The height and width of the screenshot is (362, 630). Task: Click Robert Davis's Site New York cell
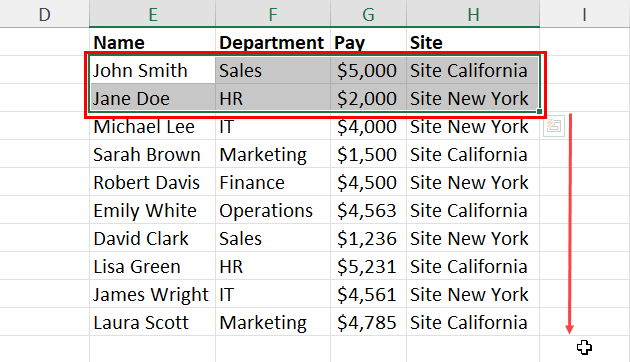coord(473,182)
